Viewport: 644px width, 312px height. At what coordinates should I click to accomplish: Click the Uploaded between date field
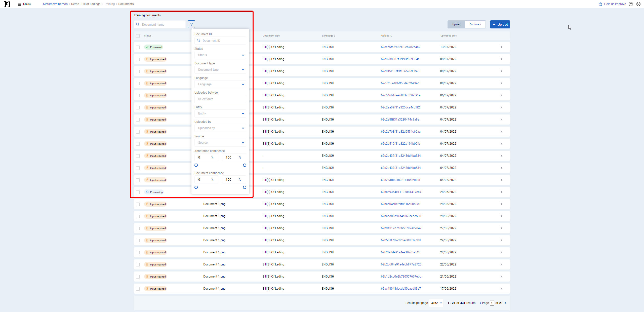click(220, 99)
